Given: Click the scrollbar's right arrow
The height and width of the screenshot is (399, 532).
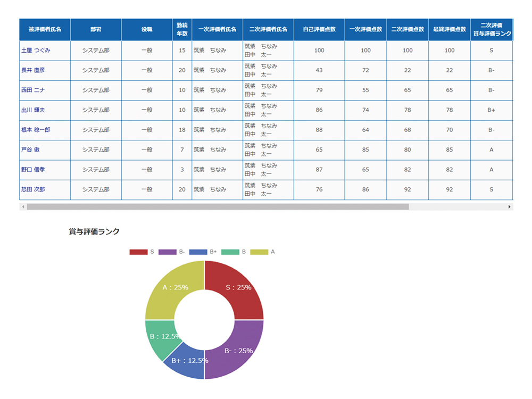Looking at the screenshot, I should tap(510, 206).
